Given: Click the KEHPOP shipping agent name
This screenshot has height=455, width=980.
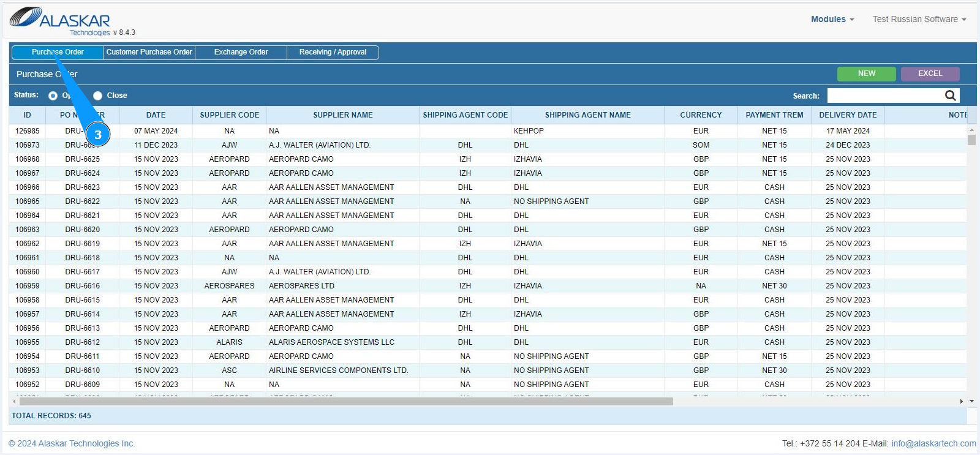Looking at the screenshot, I should click(529, 131).
